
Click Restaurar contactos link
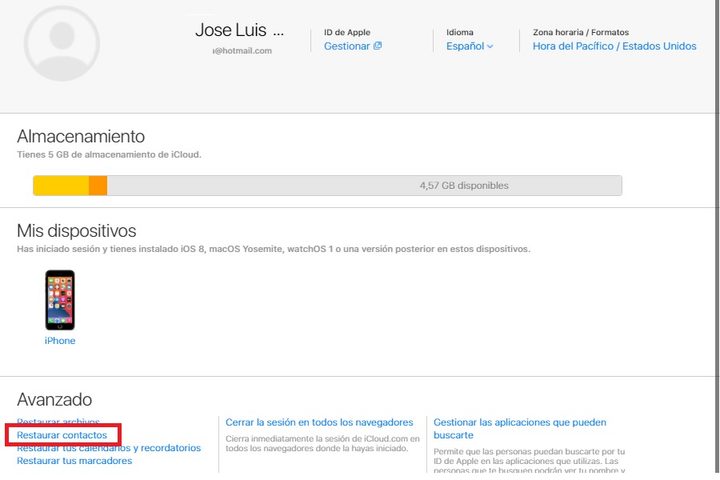click(62, 435)
